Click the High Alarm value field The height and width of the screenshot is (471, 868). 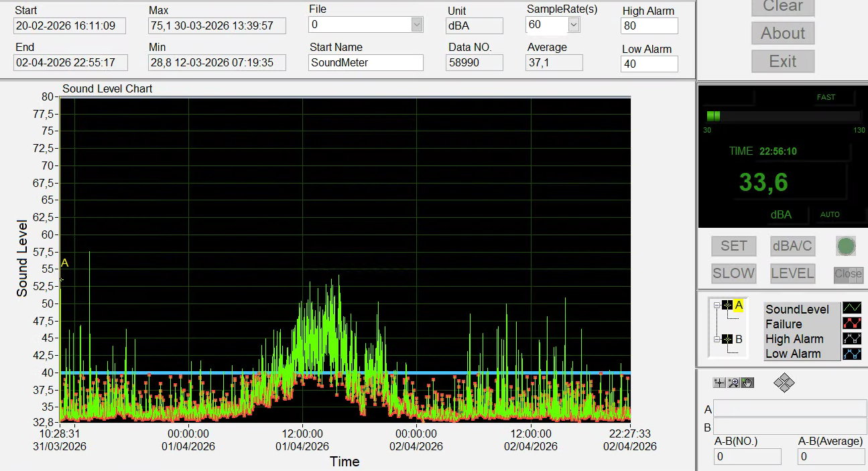pyautogui.click(x=649, y=26)
